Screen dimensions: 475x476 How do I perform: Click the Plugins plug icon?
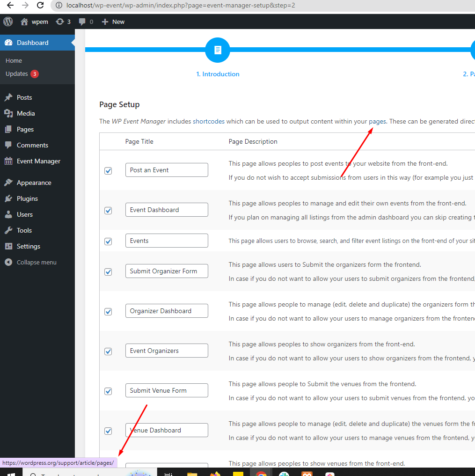8,198
